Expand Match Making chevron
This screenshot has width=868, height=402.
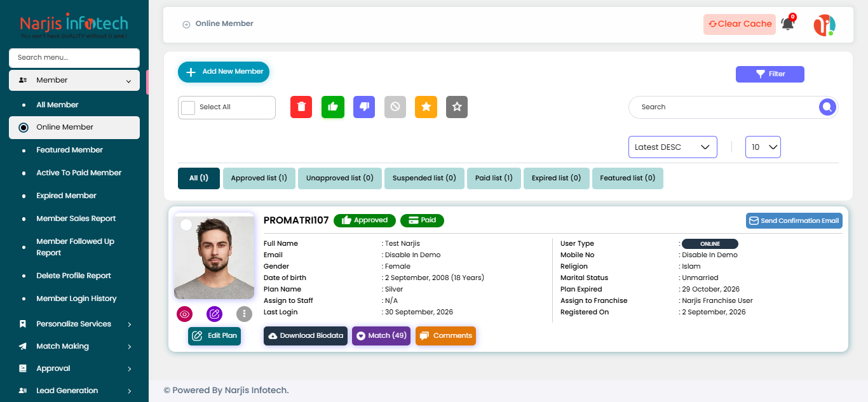point(130,347)
